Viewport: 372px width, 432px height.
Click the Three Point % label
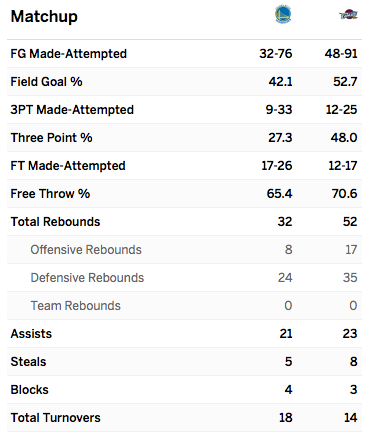click(x=51, y=138)
